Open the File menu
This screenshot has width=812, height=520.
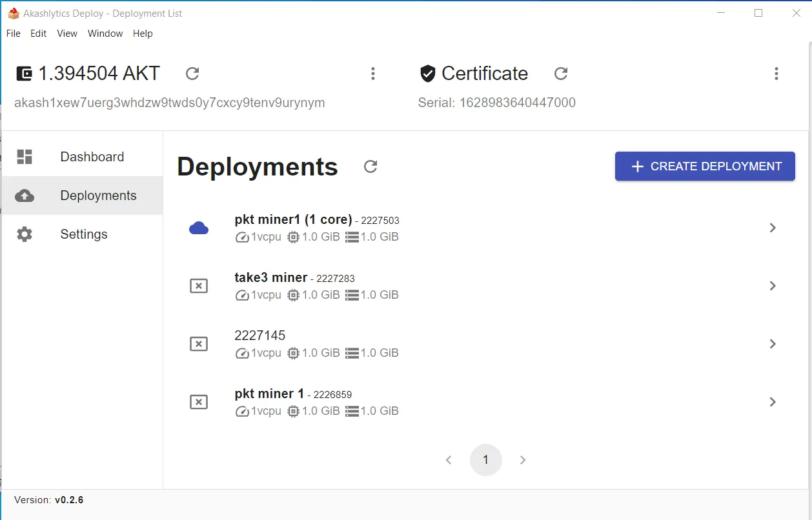[x=14, y=34]
